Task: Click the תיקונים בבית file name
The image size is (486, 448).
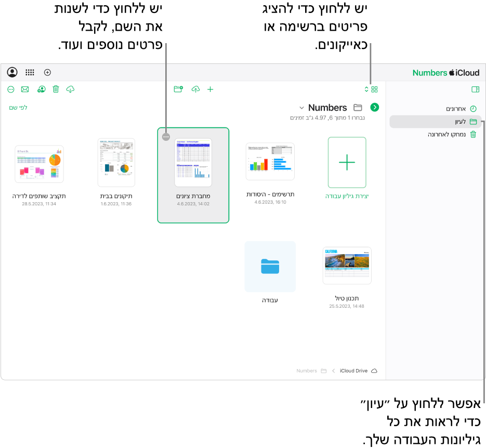Action: (x=116, y=196)
